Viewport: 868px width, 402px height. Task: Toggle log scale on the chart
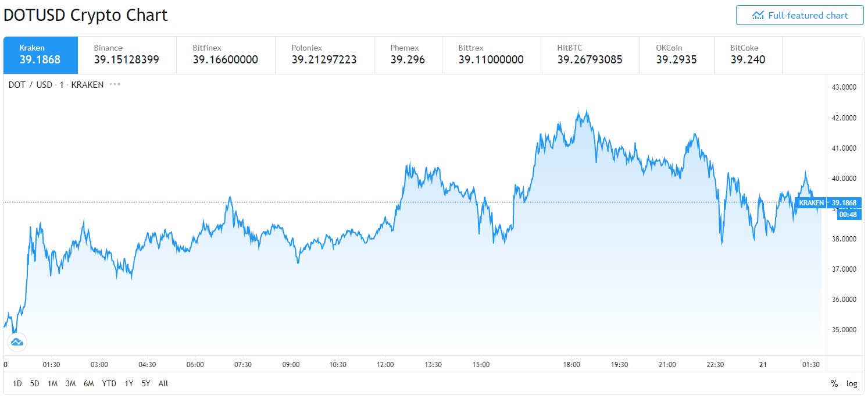coord(852,383)
